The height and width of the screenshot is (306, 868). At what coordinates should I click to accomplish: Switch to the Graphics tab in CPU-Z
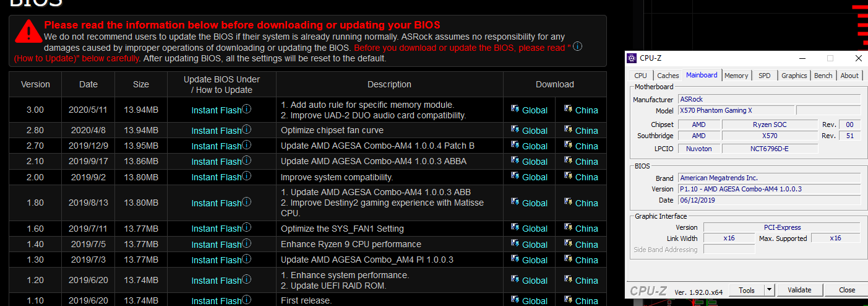click(794, 76)
